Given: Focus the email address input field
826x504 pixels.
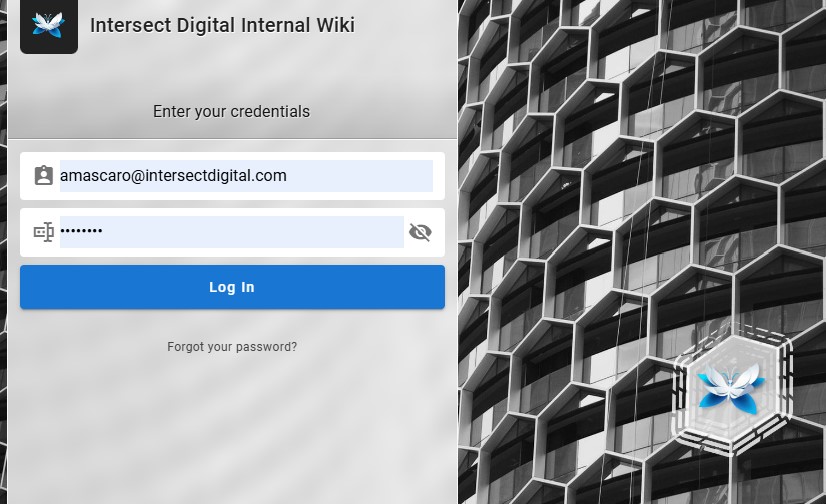Looking at the screenshot, I should point(246,176).
